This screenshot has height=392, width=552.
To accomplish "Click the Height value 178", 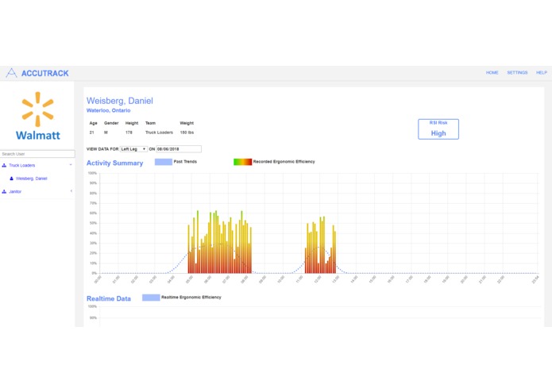I will pos(129,133).
